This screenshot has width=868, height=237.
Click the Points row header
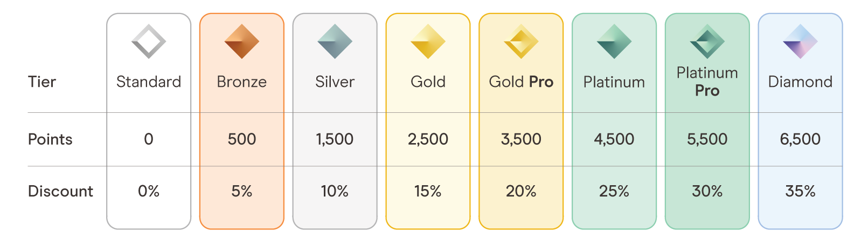pos(50,139)
